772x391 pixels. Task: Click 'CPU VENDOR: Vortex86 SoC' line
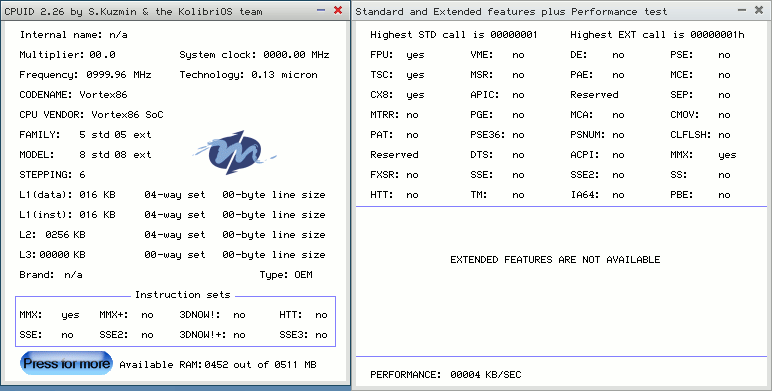[x=91, y=115]
